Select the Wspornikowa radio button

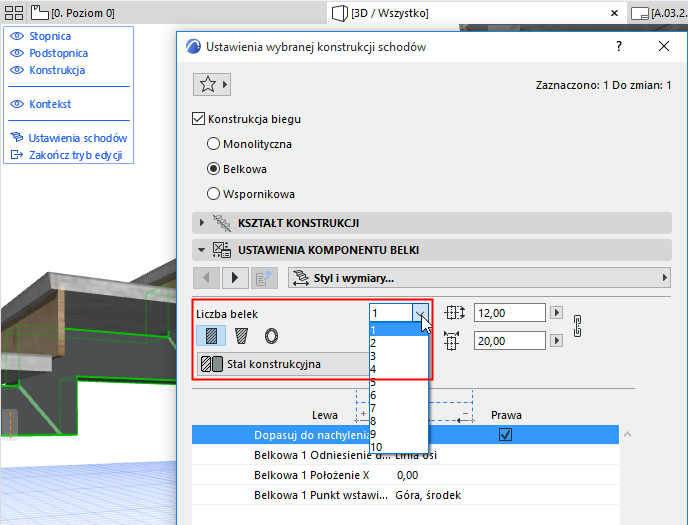(213, 194)
